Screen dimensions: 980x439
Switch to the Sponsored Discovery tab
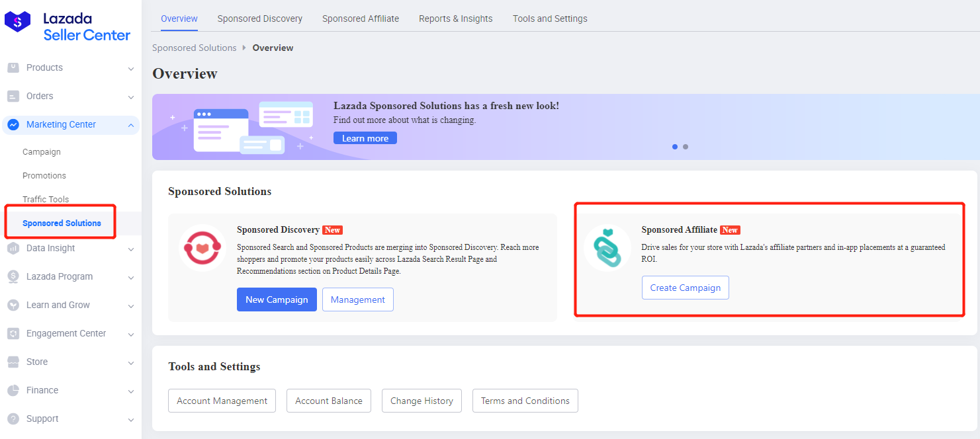point(259,19)
